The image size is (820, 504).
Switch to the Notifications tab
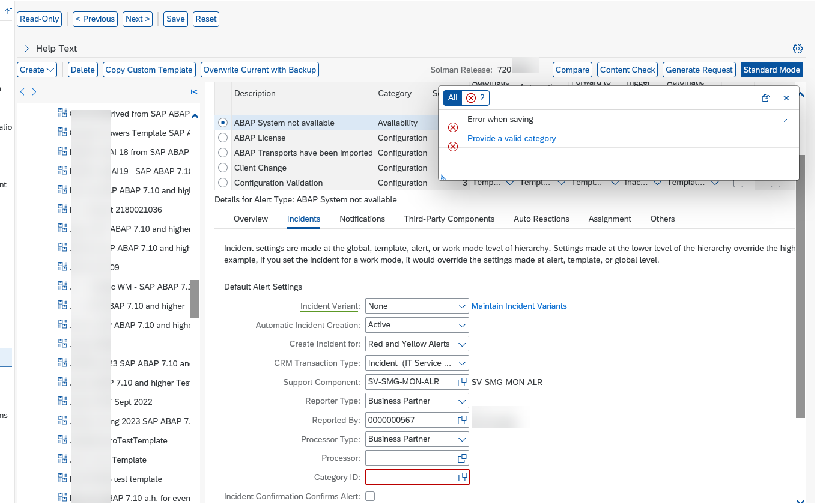362,219
